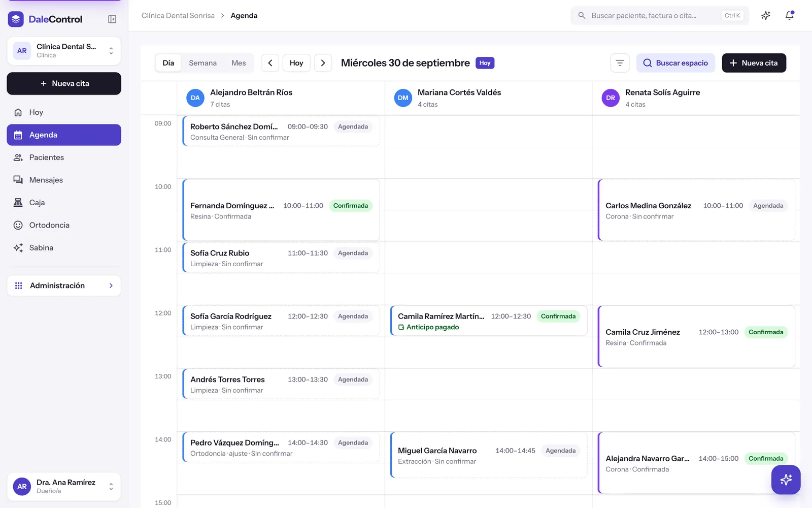Open Carlos Medina González appointment
The image size is (812, 508).
point(696,210)
